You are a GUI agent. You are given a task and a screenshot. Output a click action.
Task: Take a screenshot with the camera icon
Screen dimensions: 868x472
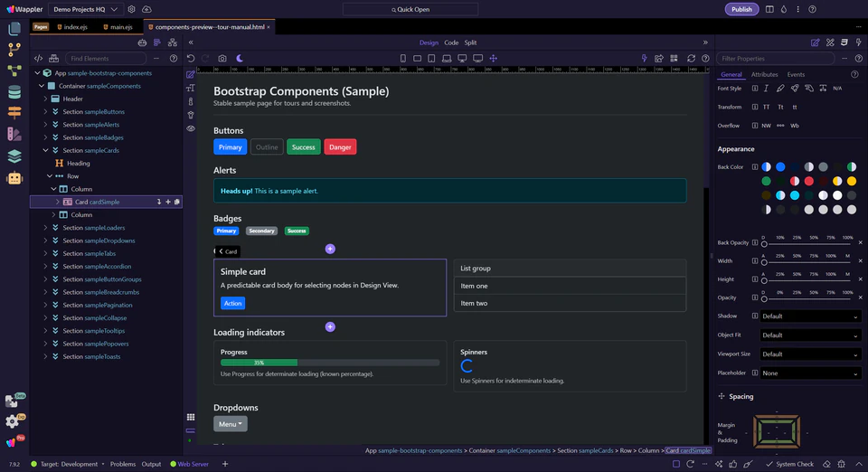pyautogui.click(x=222, y=58)
